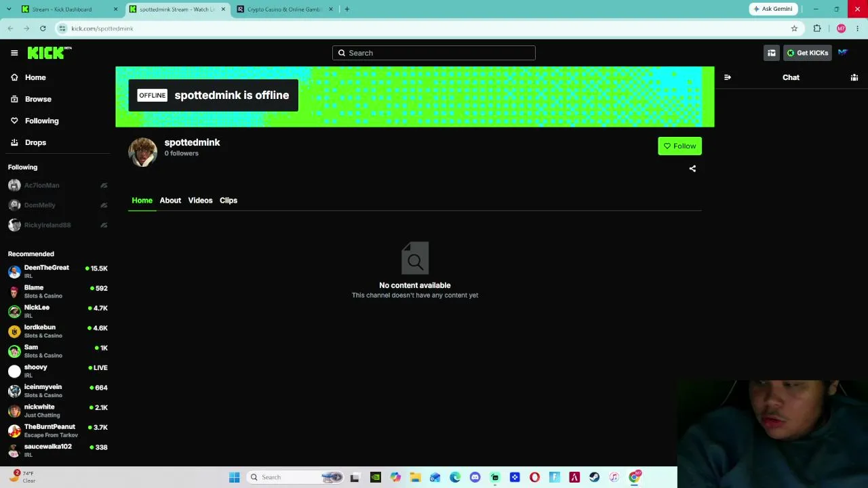Open Task View from the taskbar
This screenshot has height=488, width=868.
click(355, 477)
